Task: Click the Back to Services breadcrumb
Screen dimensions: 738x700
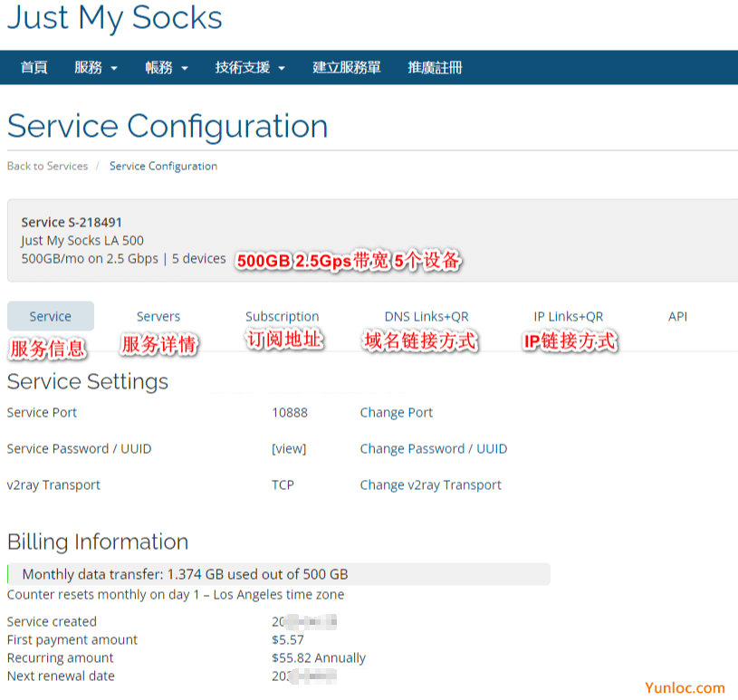Action: click(x=47, y=167)
